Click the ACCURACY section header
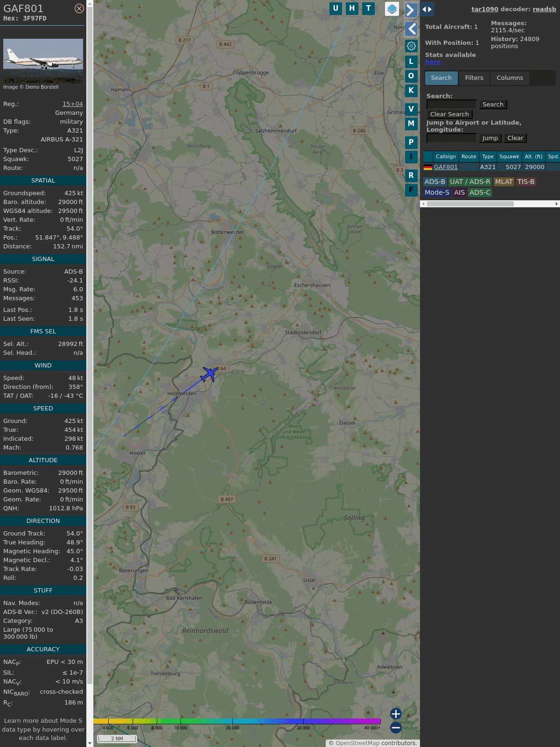The height and width of the screenshot is (747, 560). coord(43,649)
